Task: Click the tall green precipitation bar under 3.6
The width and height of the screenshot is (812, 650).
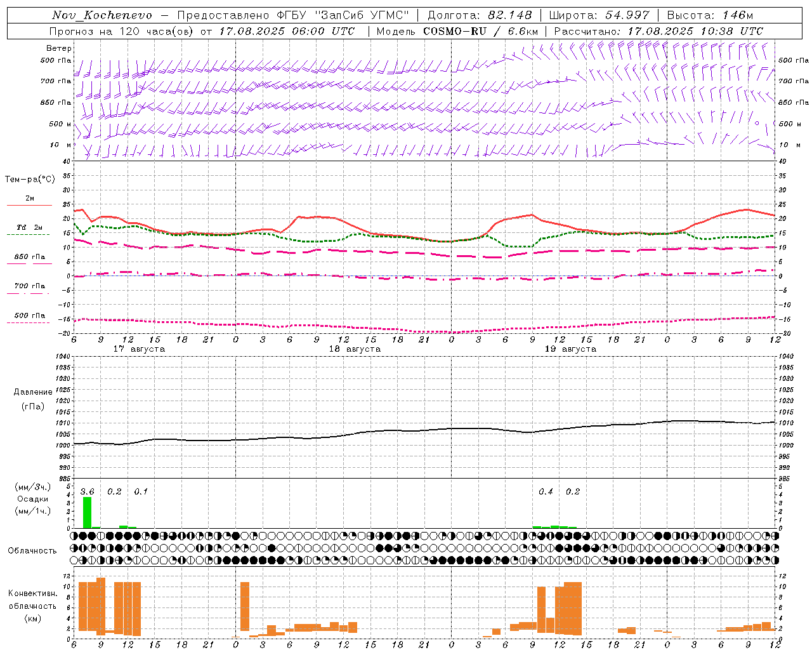Action: tap(87, 513)
